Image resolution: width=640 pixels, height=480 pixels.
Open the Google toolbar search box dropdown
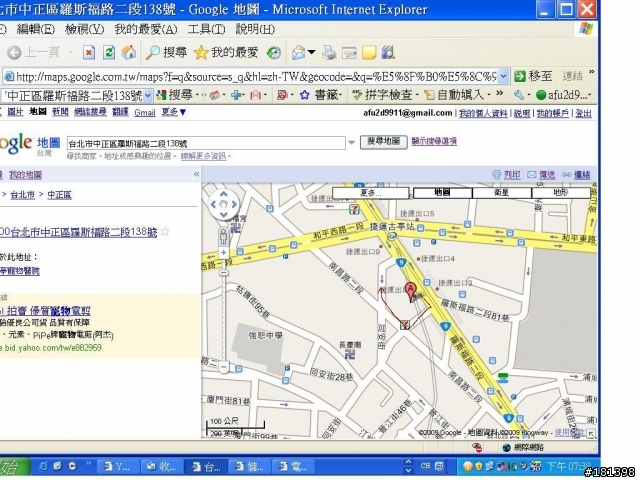[x=148, y=95]
